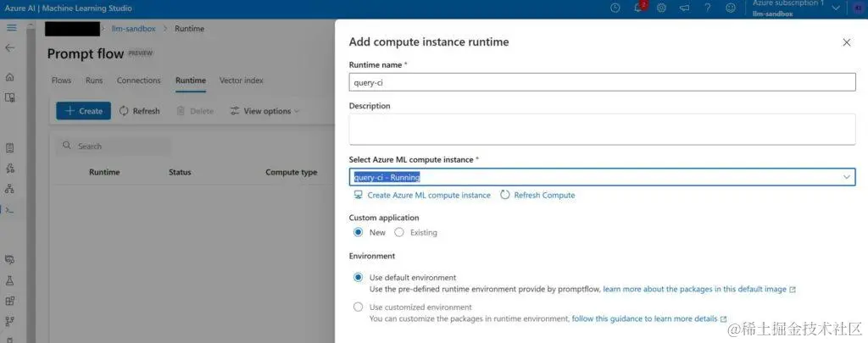Viewport: 868px width, 343px height.
Task: Open the Data sidebar icon
Action: pos(10,259)
